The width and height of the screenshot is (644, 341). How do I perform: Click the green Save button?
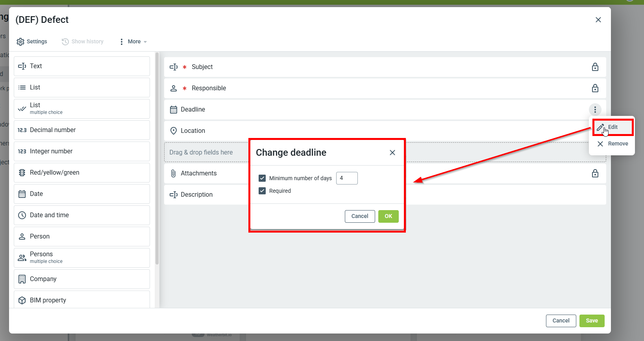591,321
